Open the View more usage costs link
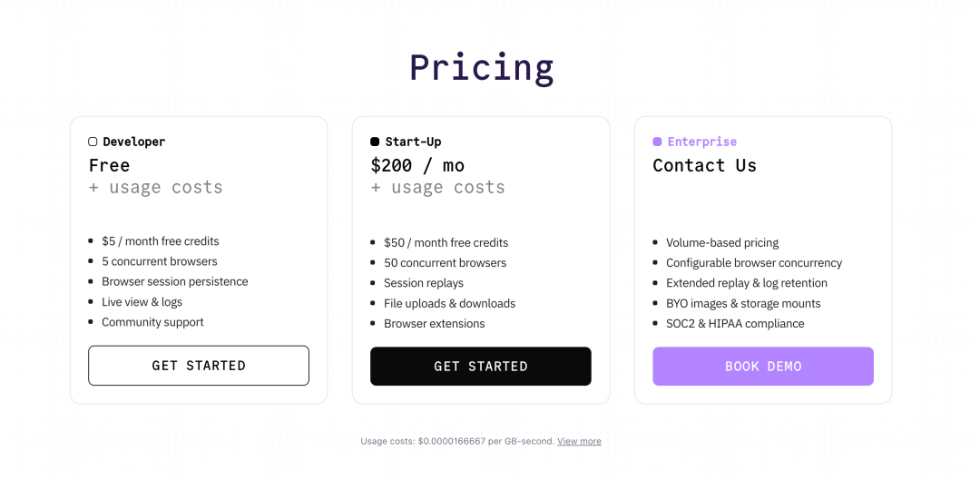Image resolution: width=980 pixels, height=480 pixels. (x=579, y=441)
